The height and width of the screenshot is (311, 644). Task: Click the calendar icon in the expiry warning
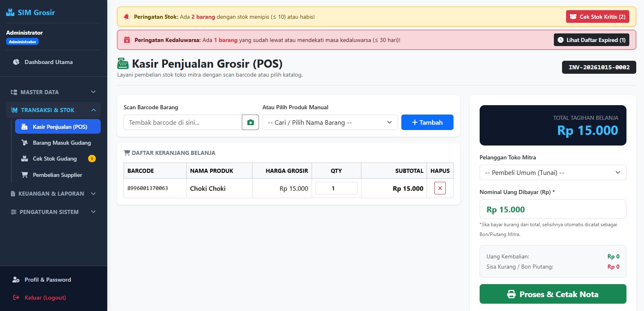[x=127, y=40]
